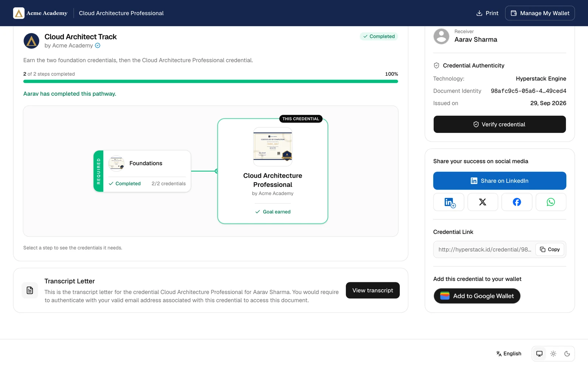Click the credential link URL field
This screenshot has width=588, height=368.
point(485,250)
